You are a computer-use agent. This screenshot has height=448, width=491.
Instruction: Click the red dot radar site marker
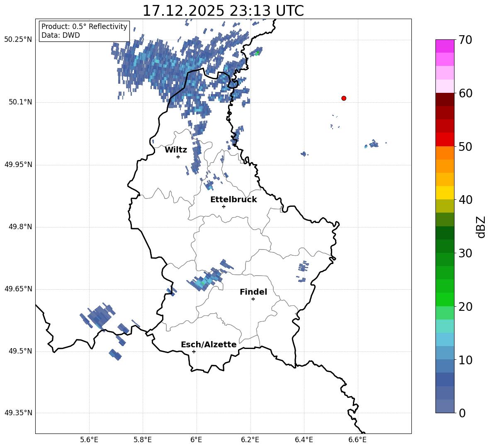(344, 98)
